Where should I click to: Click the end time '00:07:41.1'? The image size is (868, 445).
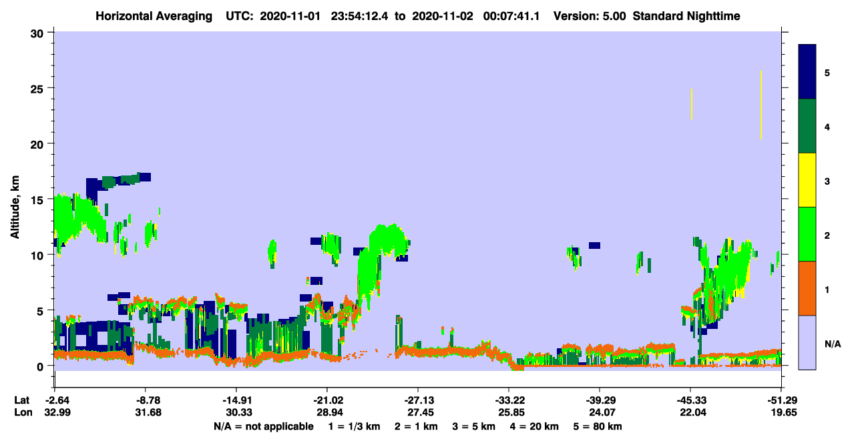tap(511, 15)
